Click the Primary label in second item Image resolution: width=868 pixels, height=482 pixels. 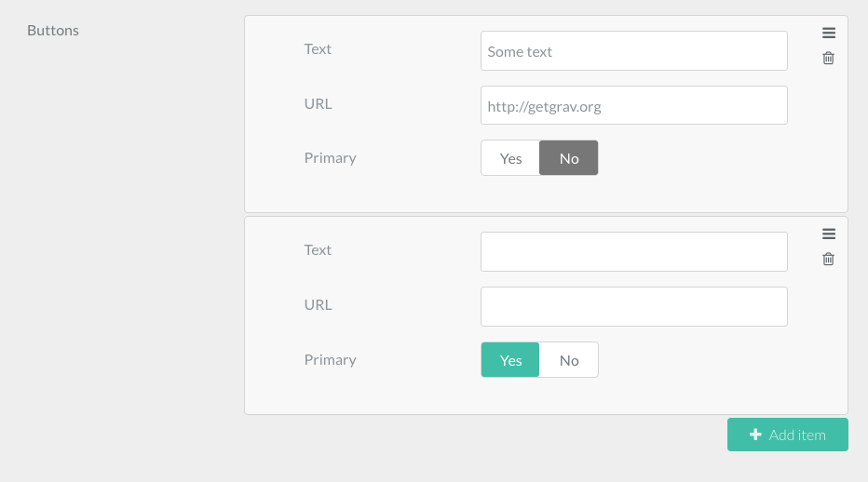[x=330, y=359]
